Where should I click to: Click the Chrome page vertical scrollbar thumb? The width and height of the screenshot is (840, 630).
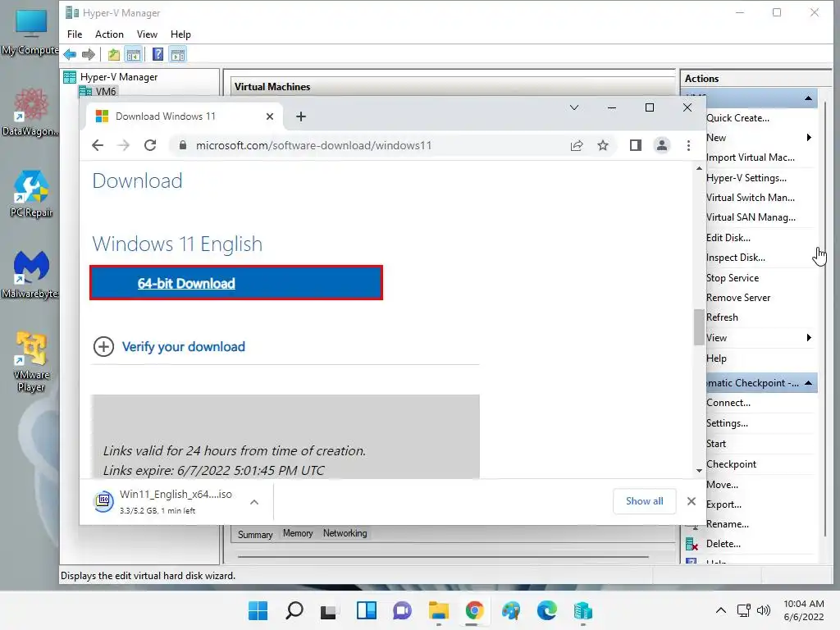pos(699,326)
